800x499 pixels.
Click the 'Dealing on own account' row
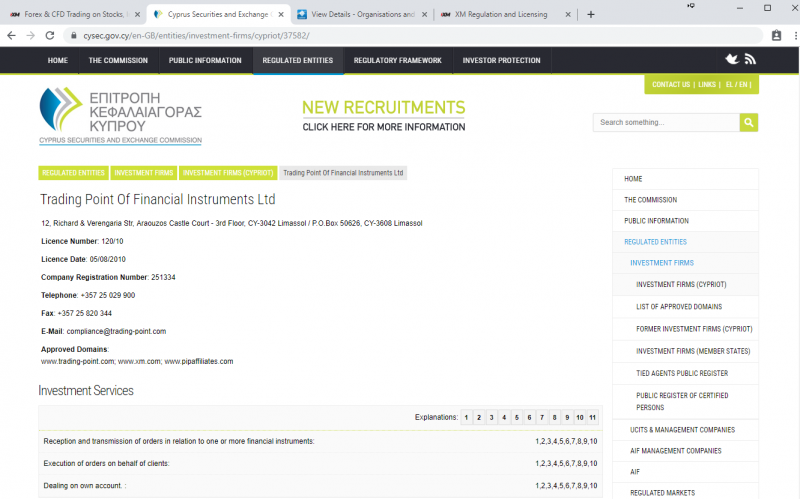(320, 486)
